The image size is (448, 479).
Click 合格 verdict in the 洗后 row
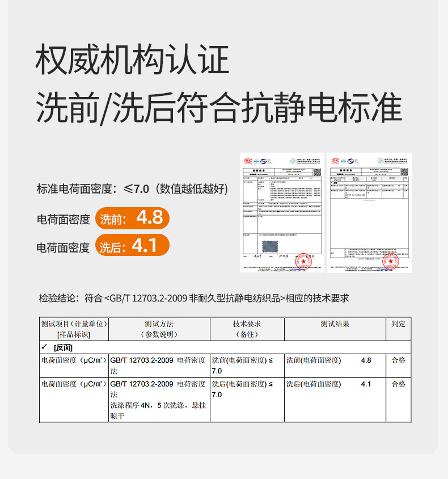(x=399, y=384)
